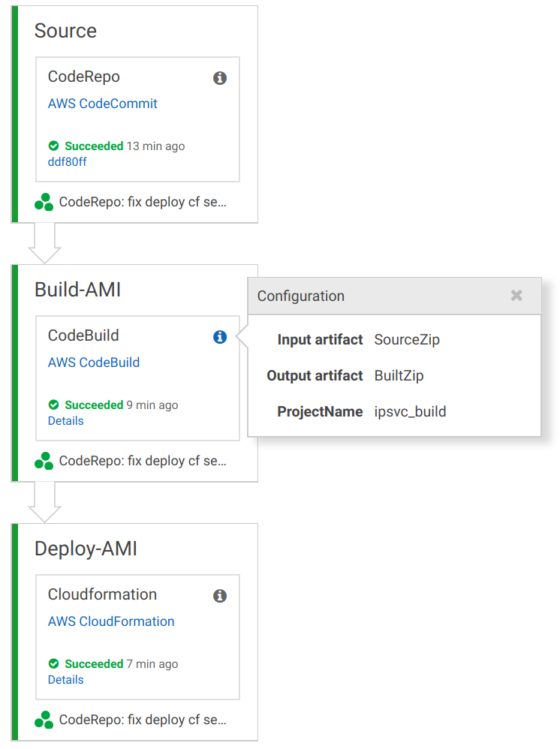Viewport: 560px width, 749px height.
Task: Click Deploy-AMI stage revision summary text
Action: click(143, 720)
